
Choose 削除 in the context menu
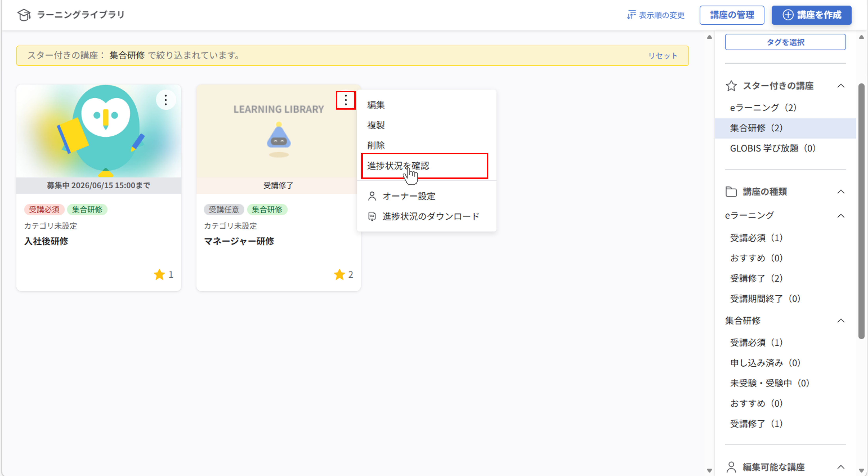pyautogui.click(x=426, y=145)
